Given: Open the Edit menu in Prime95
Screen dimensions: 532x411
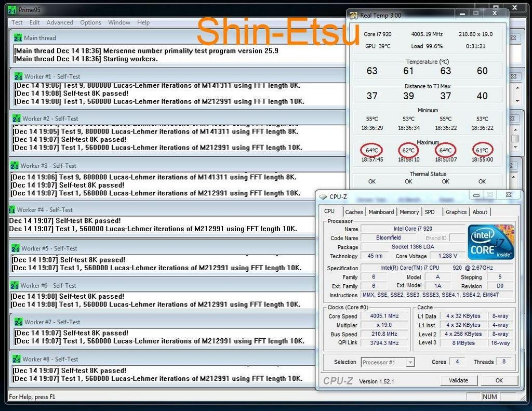Looking at the screenshot, I should click(x=34, y=22).
